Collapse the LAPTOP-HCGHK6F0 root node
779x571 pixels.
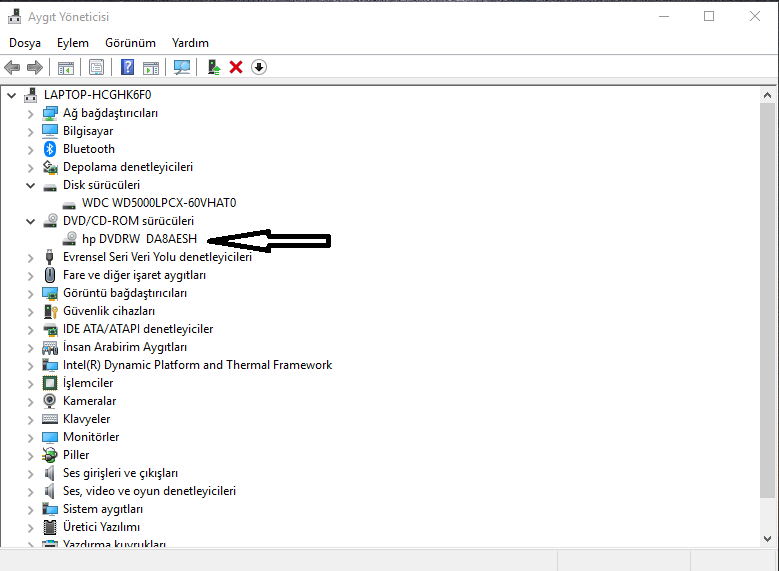coord(11,95)
